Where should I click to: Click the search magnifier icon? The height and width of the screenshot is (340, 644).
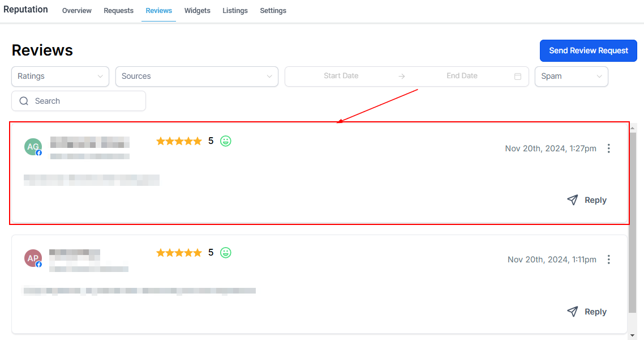click(x=24, y=101)
